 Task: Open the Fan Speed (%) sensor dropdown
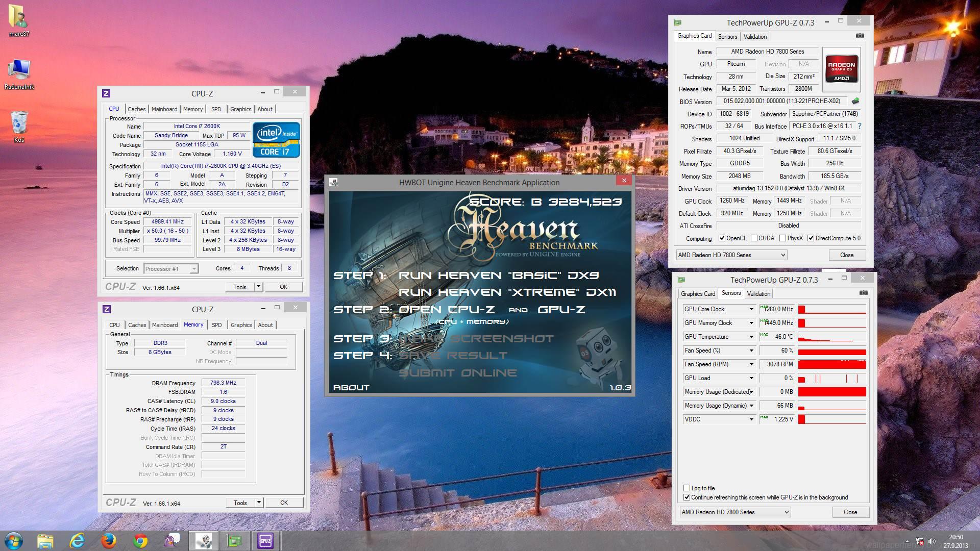(751, 350)
